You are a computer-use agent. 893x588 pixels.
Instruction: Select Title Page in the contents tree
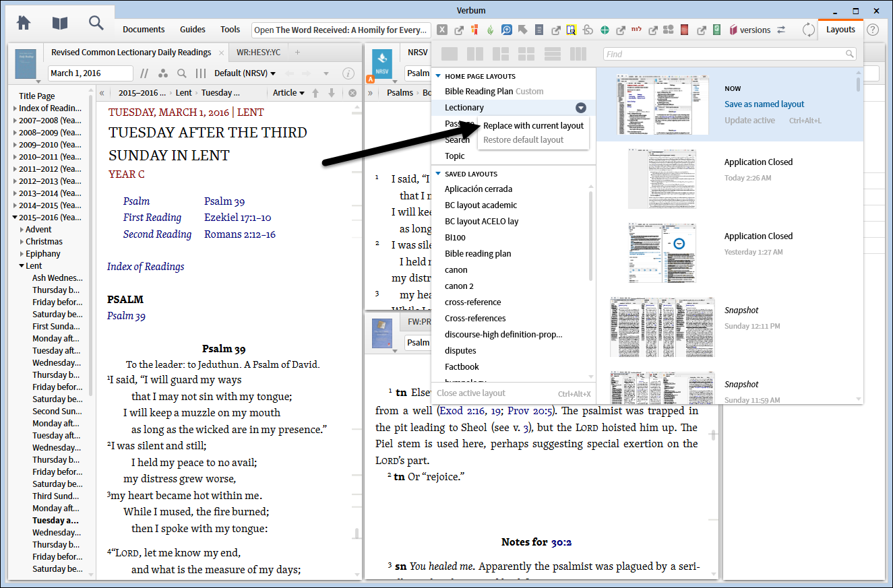[37, 96]
